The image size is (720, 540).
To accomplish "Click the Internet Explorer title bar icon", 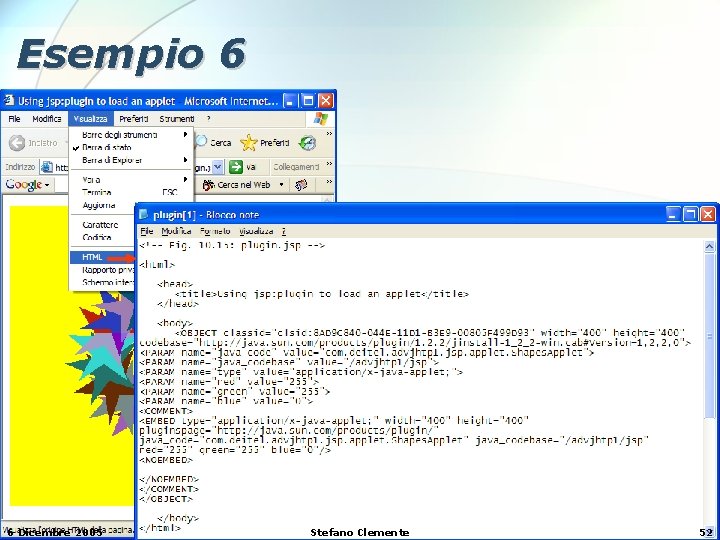I will [8, 100].
